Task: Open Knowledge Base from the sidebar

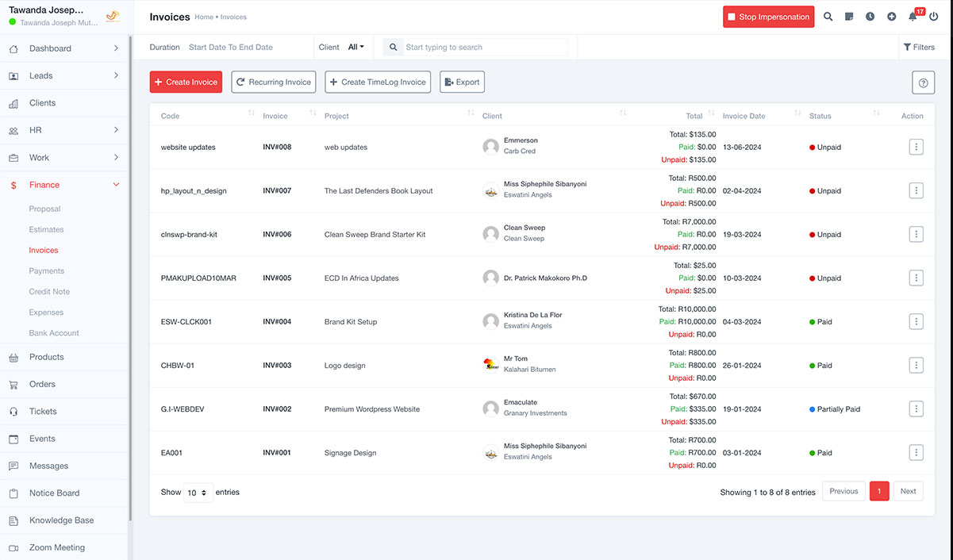Action: pyautogui.click(x=61, y=520)
